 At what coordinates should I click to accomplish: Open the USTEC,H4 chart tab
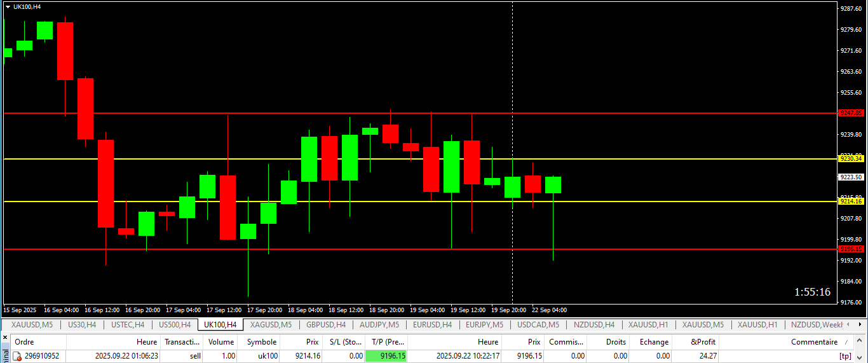coord(128,325)
